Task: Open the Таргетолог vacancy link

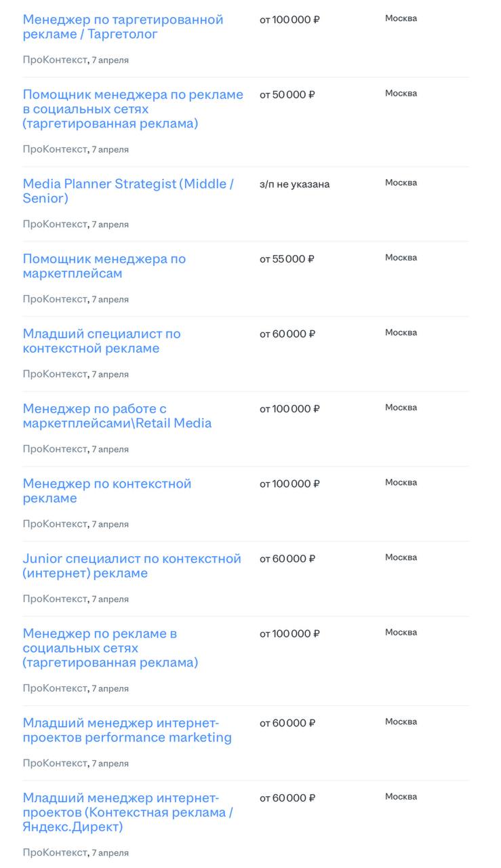Action: 123,26
